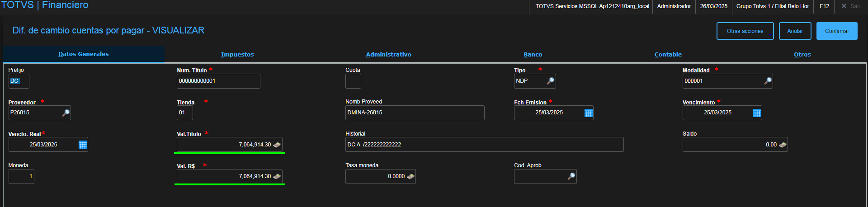
Task: Click the Proveedor search magnifier icon
Action: [x=66, y=113]
